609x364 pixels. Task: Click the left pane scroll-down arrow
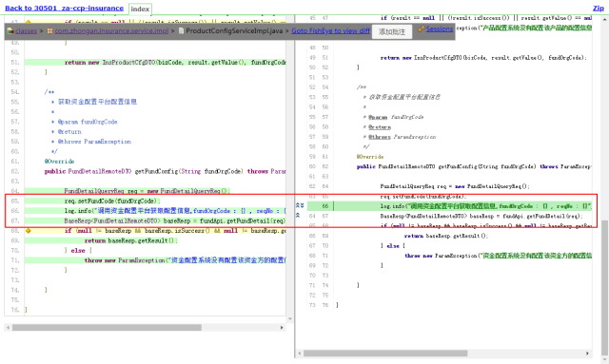tap(289, 319)
